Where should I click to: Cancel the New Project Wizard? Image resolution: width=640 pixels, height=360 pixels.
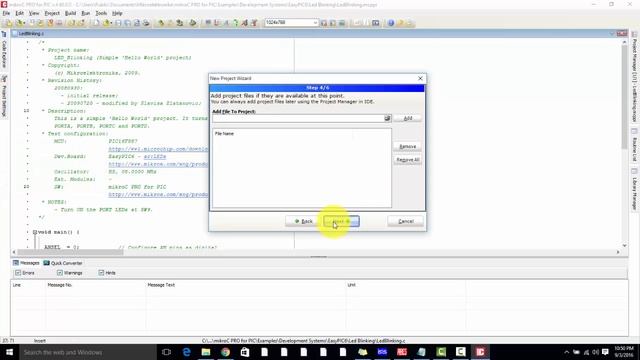click(x=405, y=221)
